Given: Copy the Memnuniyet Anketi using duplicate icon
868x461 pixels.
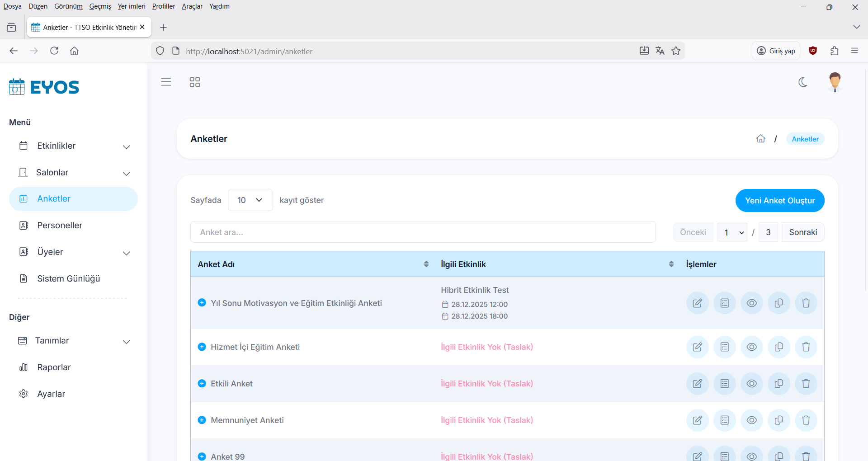Looking at the screenshot, I should tap(778, 420).
